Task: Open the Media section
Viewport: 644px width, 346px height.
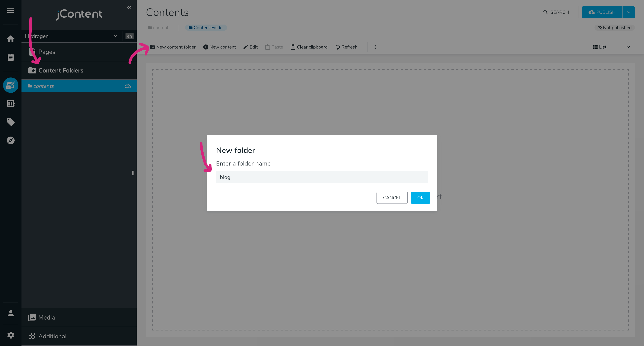Action: pos(46,317)
